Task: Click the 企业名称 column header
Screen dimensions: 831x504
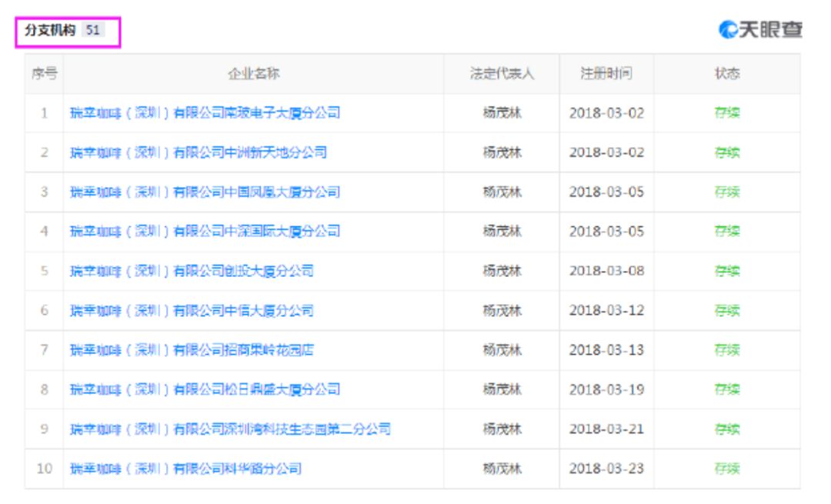Action: coord(253,74)
